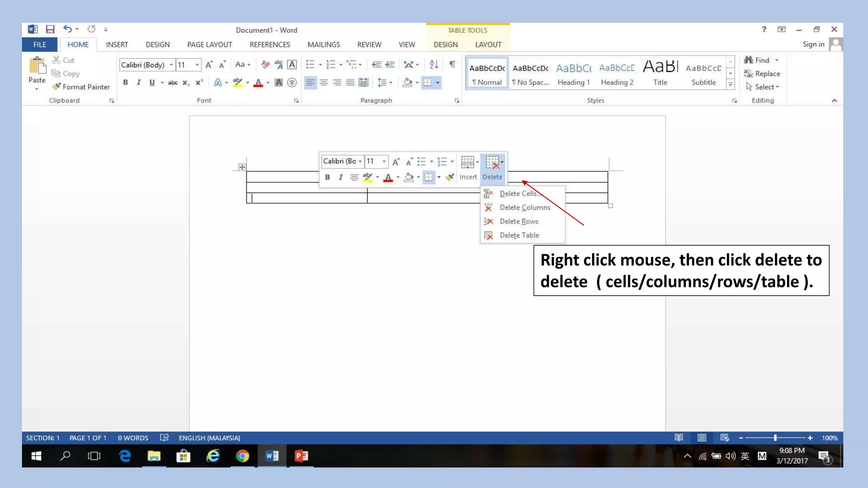The width and height of the screenshot is (868, 488).
Task: Switch to Print Layout view icon
Action: click(702, 438)
